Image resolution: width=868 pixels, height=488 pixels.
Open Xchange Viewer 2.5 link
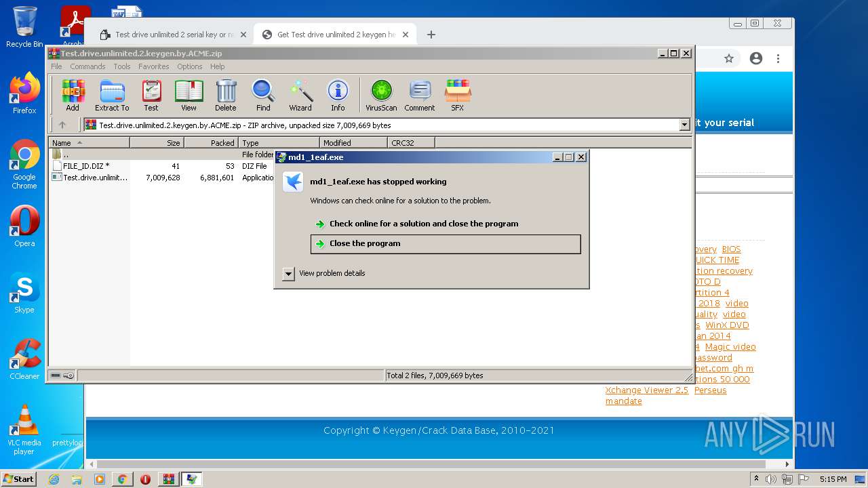647,390
